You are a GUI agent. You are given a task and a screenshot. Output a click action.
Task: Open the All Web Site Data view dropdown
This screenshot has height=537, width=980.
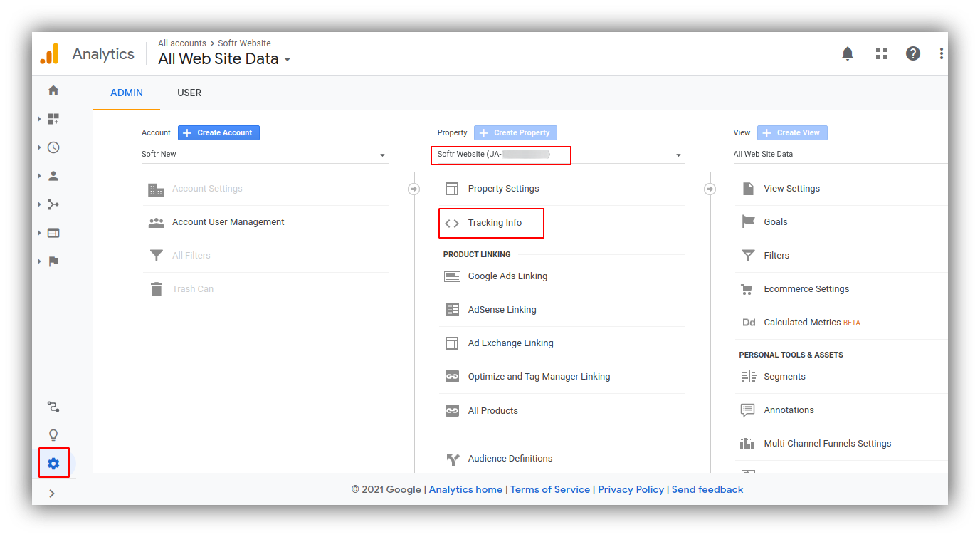click(841, 154)
